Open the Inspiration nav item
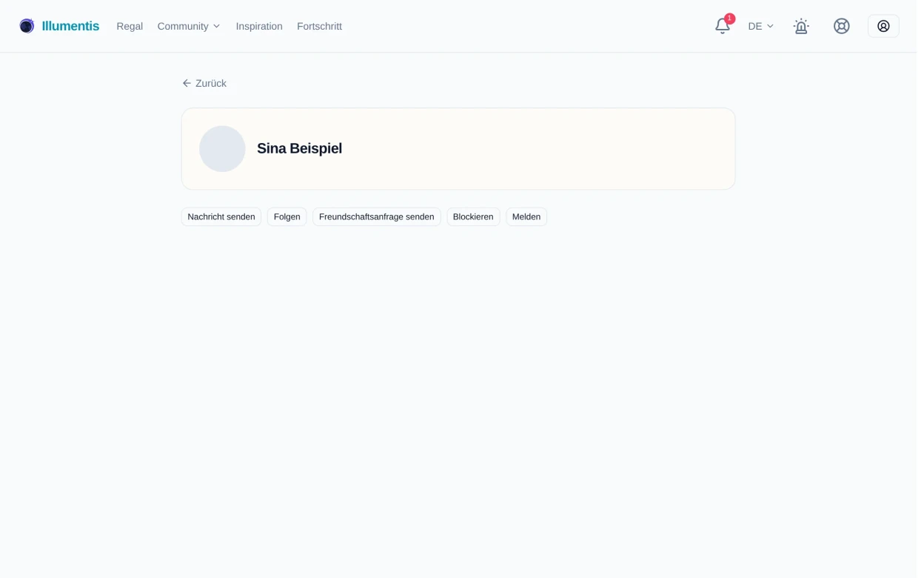 259,26
